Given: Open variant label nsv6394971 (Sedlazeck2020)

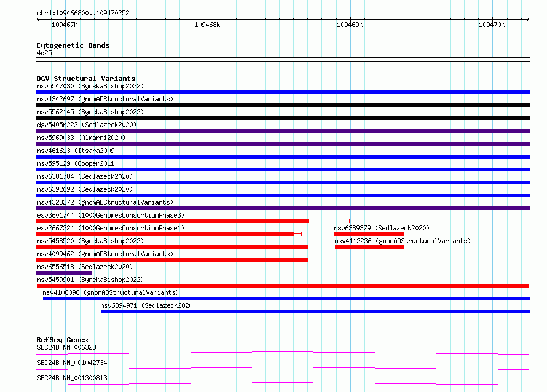Looking at the screenshot, I should 148,305.
